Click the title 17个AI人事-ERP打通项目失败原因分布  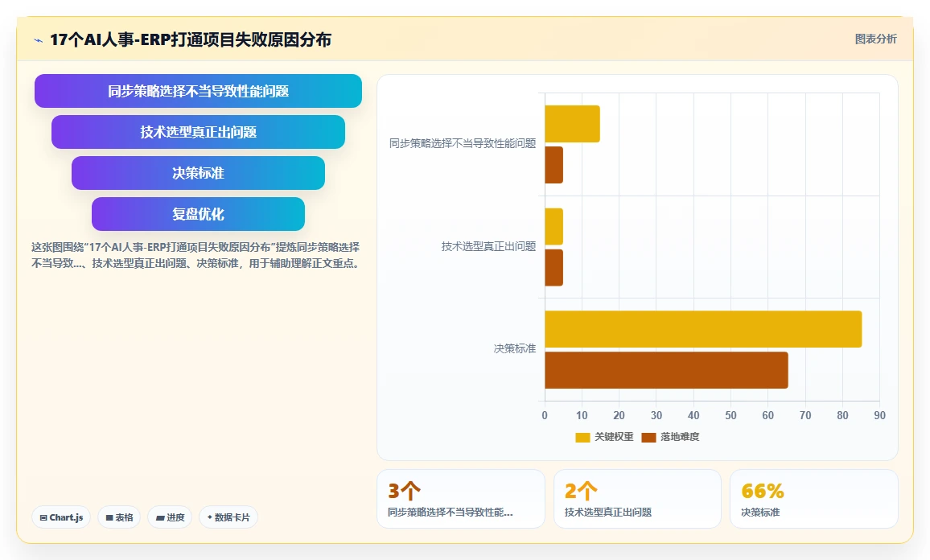191,39
